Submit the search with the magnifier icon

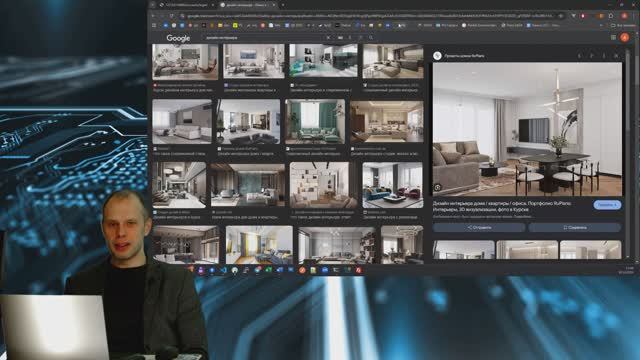371,38
